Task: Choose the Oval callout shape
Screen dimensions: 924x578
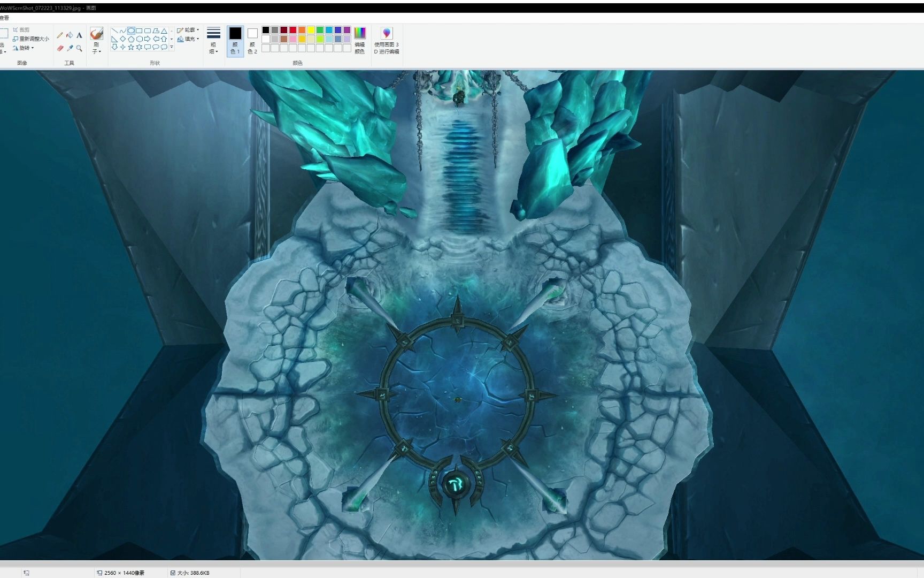Action: (156, 47)
